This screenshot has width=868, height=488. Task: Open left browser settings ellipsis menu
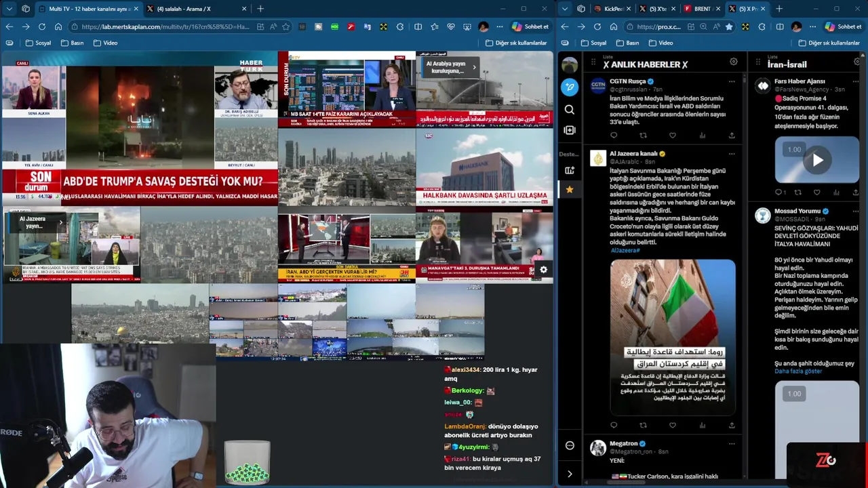pyautogui.click(x=500, y=26)
